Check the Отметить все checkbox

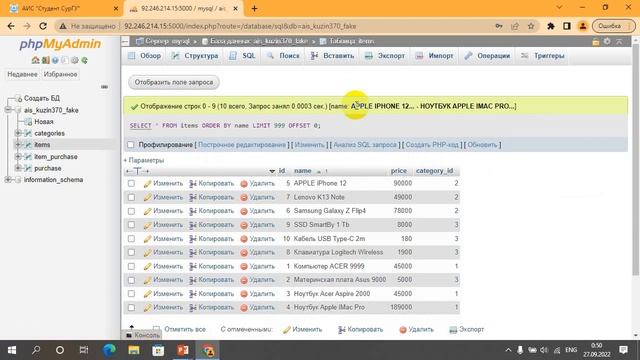[x=156, y=329]
